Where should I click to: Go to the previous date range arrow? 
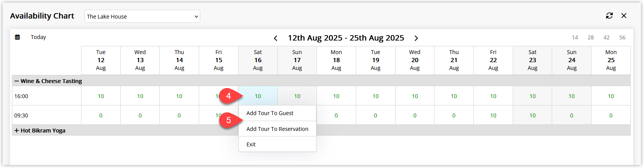276,38
